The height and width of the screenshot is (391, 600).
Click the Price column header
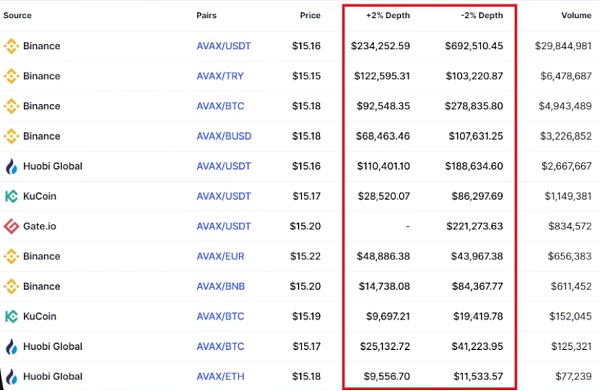(310, 15)
